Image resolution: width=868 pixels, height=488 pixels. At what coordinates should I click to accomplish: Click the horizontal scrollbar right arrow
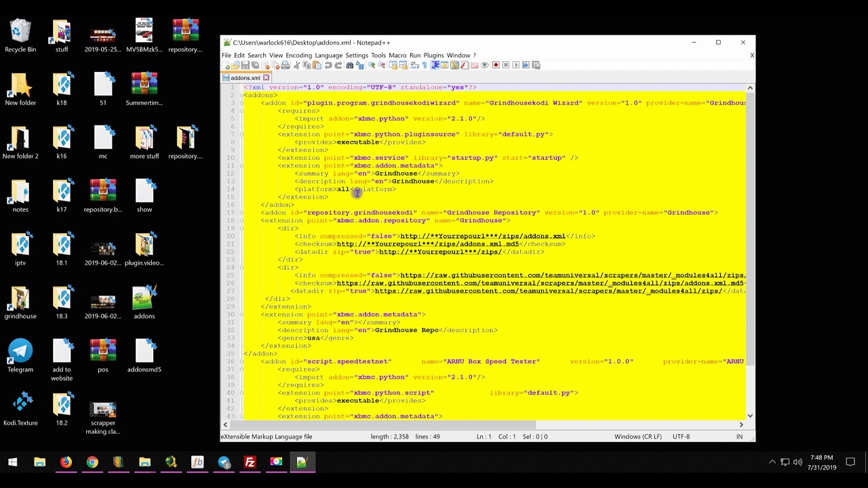point(741,425)
